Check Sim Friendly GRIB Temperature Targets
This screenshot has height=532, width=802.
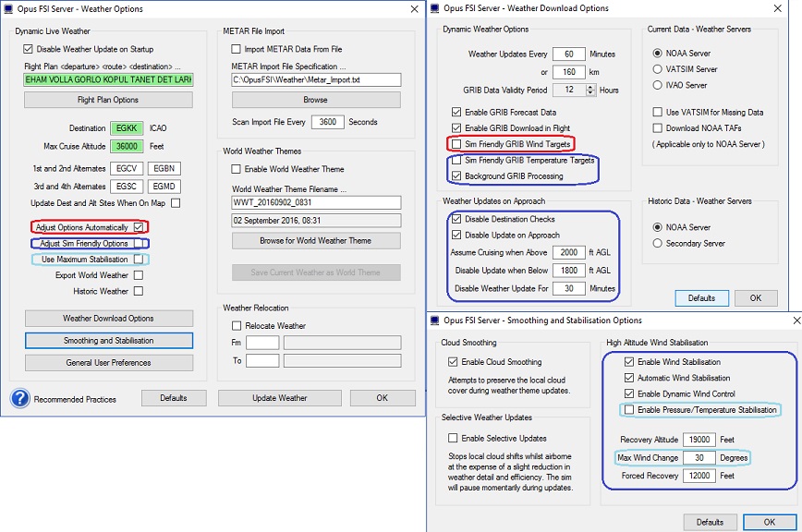[456, 160]
